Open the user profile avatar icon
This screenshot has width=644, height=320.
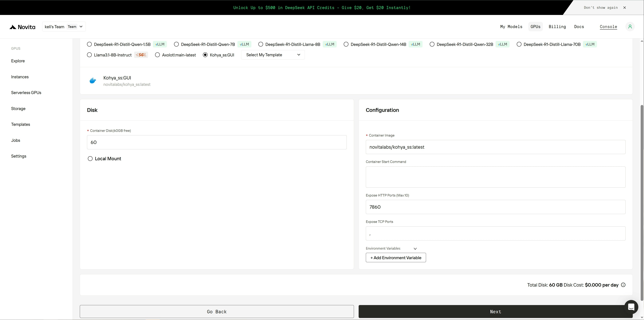pos(630,27)
